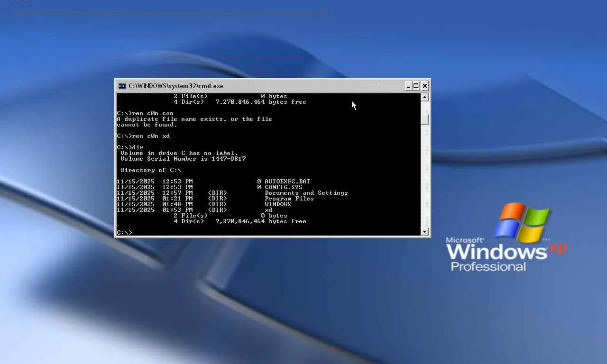Viewport: 607px width, 364px height.
Task: Click the console scrollbar down arrow
Action: point(424,231)
